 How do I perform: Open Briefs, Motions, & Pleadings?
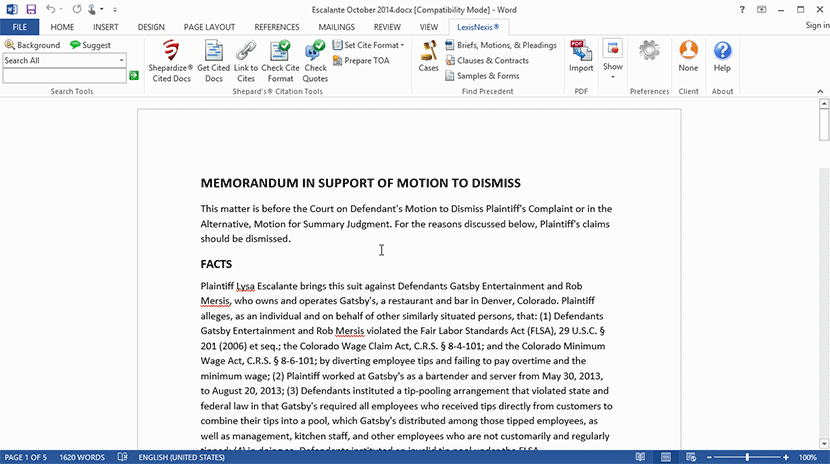(501, 45)
